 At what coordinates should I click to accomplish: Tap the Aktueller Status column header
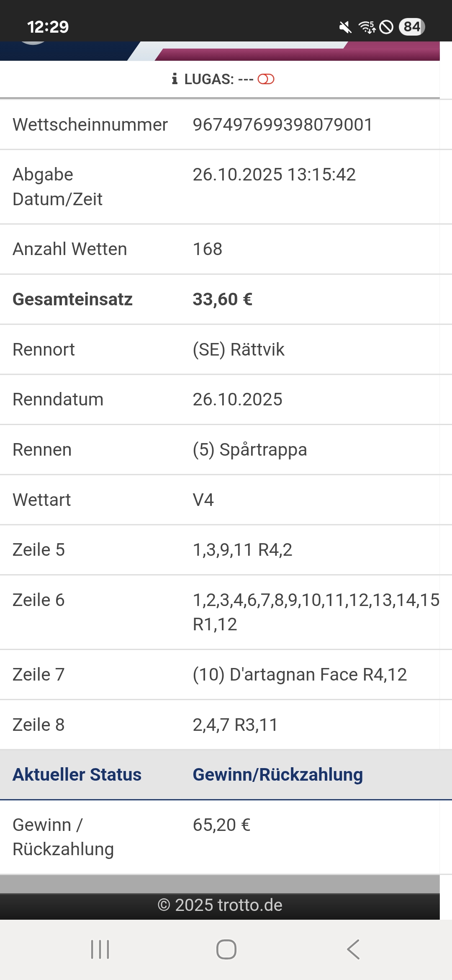click(x=77, y=775)
